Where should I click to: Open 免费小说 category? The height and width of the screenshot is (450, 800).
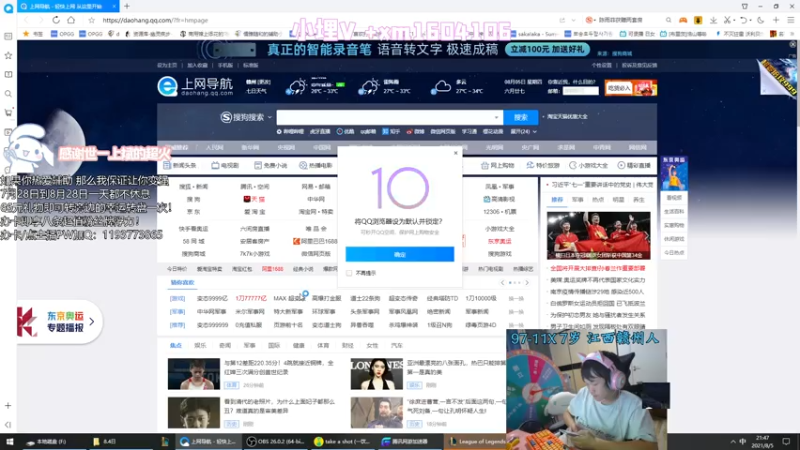271,165
